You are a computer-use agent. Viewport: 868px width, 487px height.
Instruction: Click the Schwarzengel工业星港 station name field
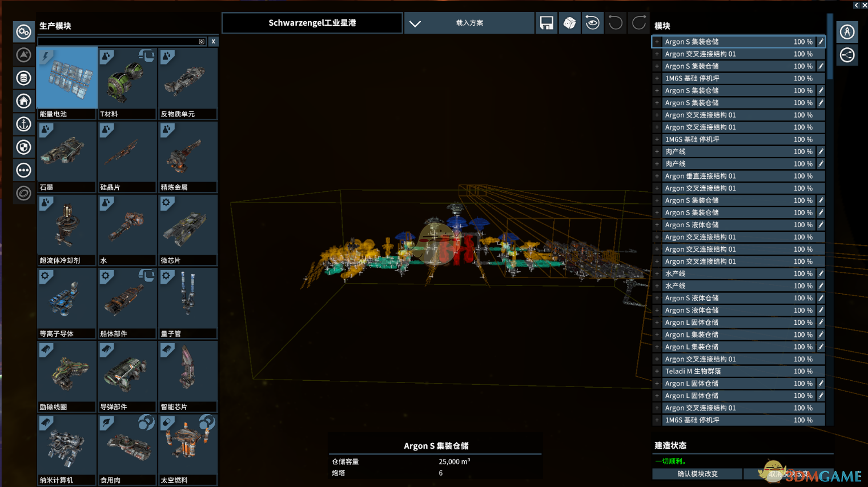pyautogui.click(x=312, y=23)
